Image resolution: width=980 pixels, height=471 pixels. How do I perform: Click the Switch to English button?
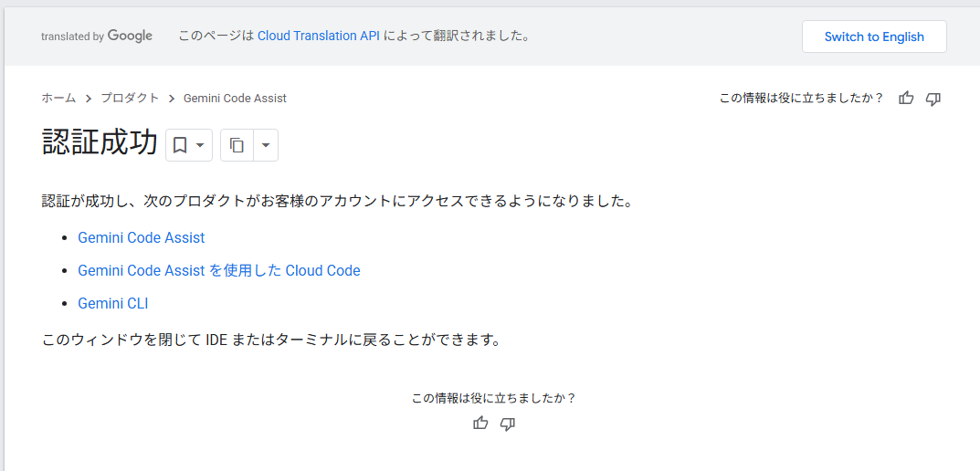pos(874,37)
